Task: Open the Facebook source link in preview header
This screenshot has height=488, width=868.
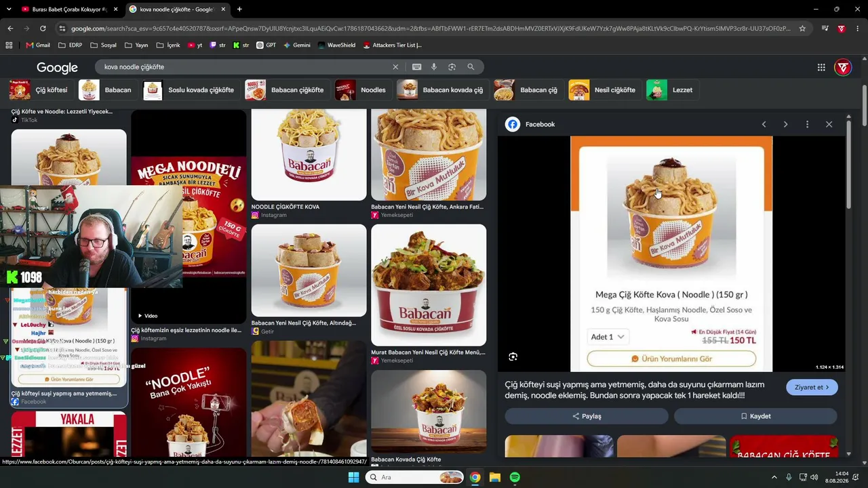Action: [x=531, y=124]
